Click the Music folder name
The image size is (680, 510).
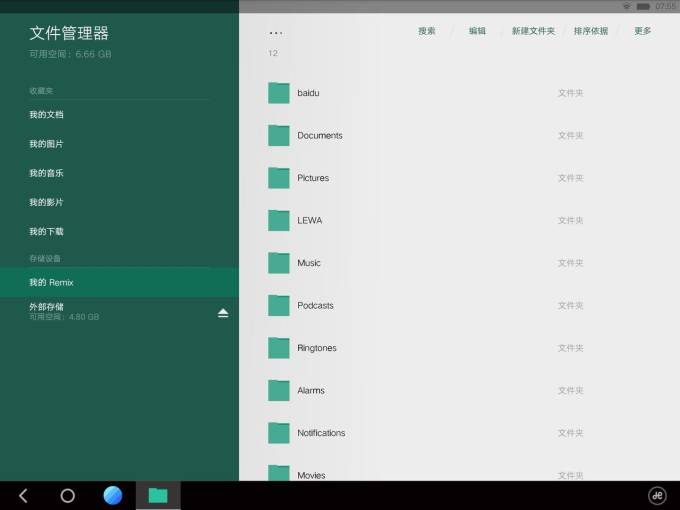click(x=309, y=263)
